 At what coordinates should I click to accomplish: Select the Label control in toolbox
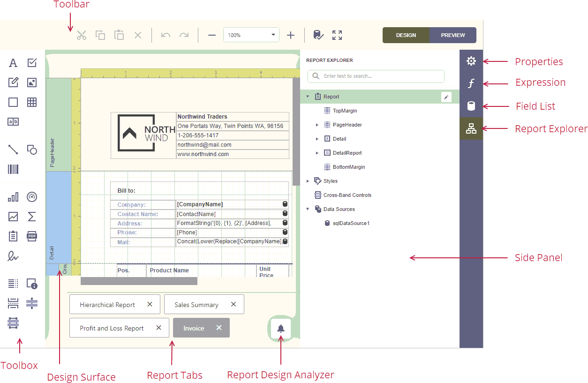(13, 63)
